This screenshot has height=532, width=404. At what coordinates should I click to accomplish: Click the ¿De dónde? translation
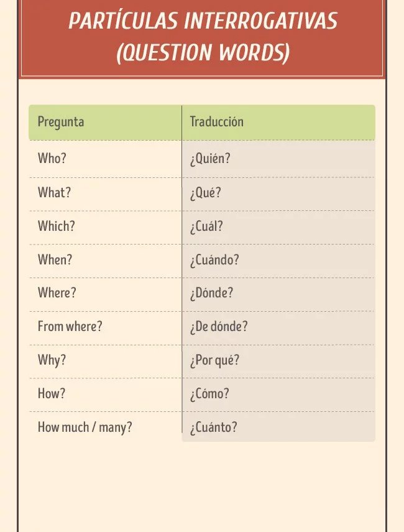point(219,327)
